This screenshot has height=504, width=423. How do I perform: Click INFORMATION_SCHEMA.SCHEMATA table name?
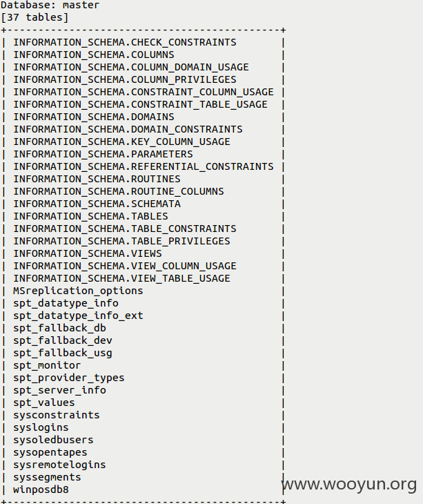[97, 204]
